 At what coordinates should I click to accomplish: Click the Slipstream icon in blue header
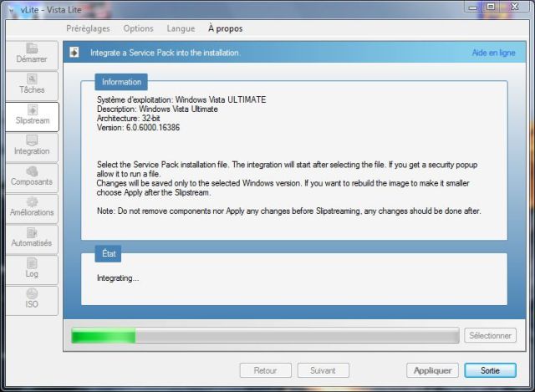[74, 53]
